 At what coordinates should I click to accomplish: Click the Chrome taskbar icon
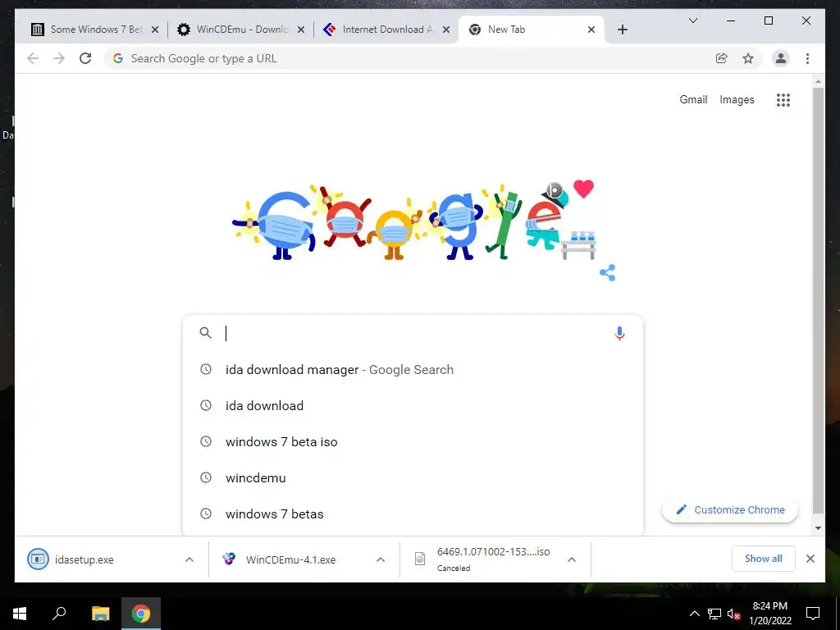point(141,614)
